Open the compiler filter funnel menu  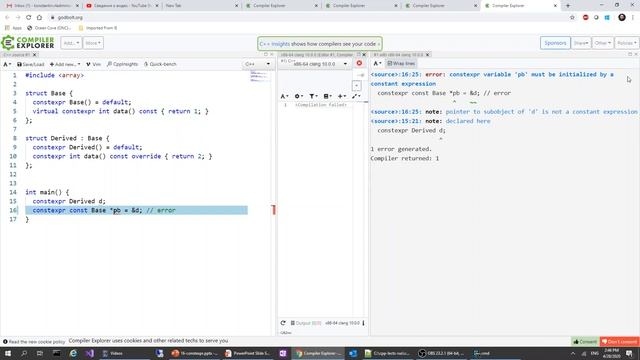coord(313,96)
